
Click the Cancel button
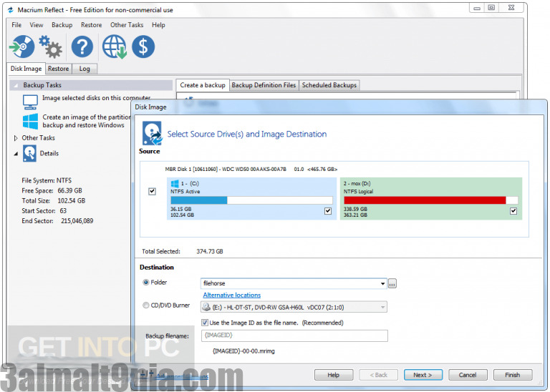tap(467, 375)
